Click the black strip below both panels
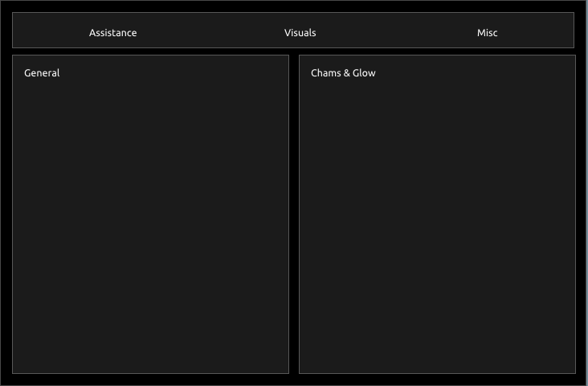 pos(294,380)
